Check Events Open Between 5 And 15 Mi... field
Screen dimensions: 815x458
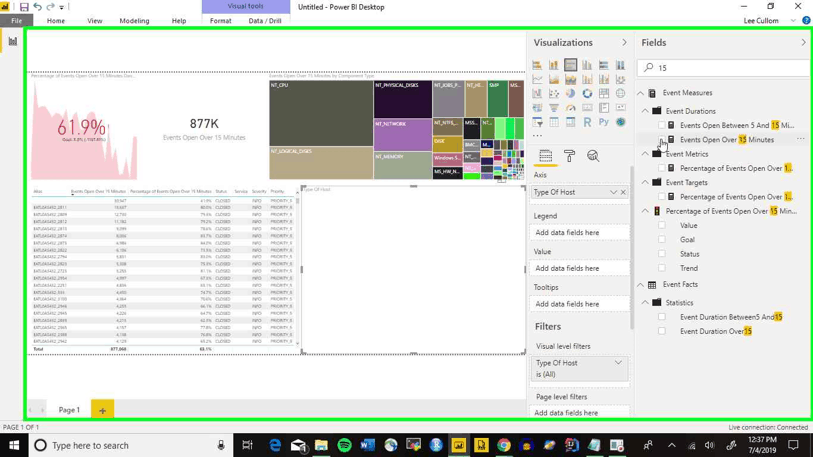coord(662,125)
